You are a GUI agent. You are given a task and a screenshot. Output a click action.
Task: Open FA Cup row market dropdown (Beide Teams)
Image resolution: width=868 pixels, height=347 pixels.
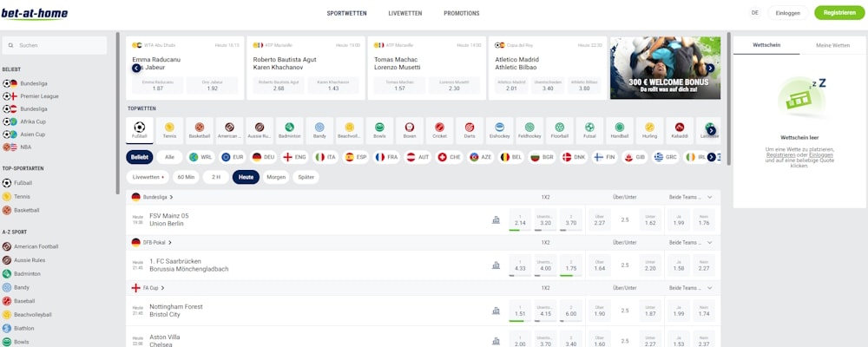coord(710,288)
